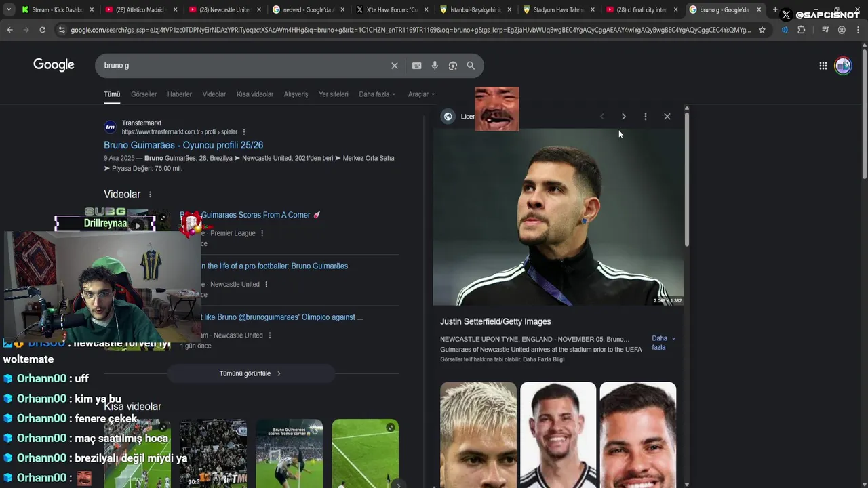Search by image using the Lens icon
Image resolution: width=868 pixels, height=488 pixels.
pyautogui.click(x=452, y=66)
